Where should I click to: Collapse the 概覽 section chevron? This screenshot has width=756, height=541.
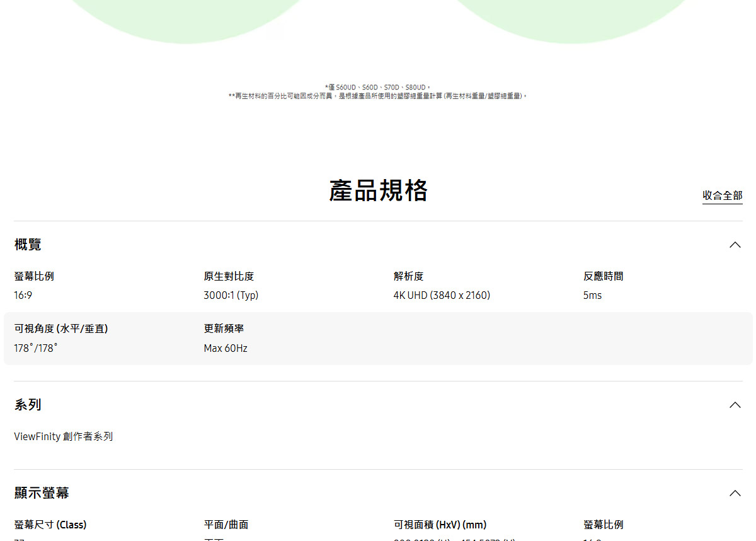[x=735, y=245]
